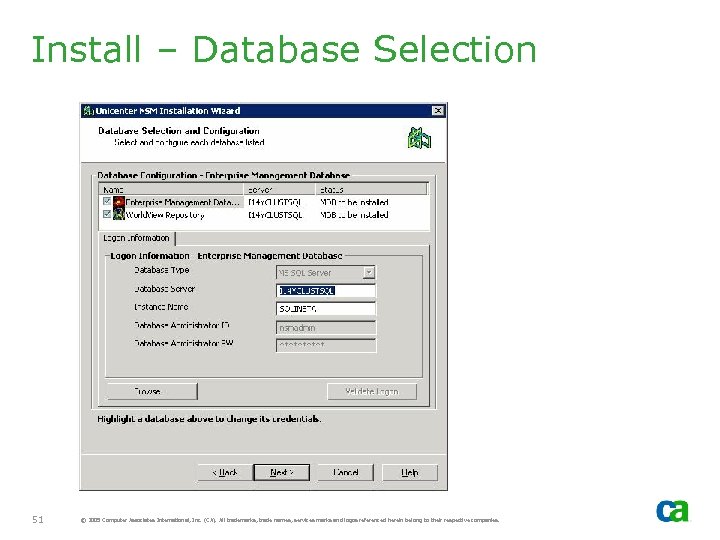Click the Instance Name input field
Viewport: 720px width, 540px height.
click(x=326, y=309)
